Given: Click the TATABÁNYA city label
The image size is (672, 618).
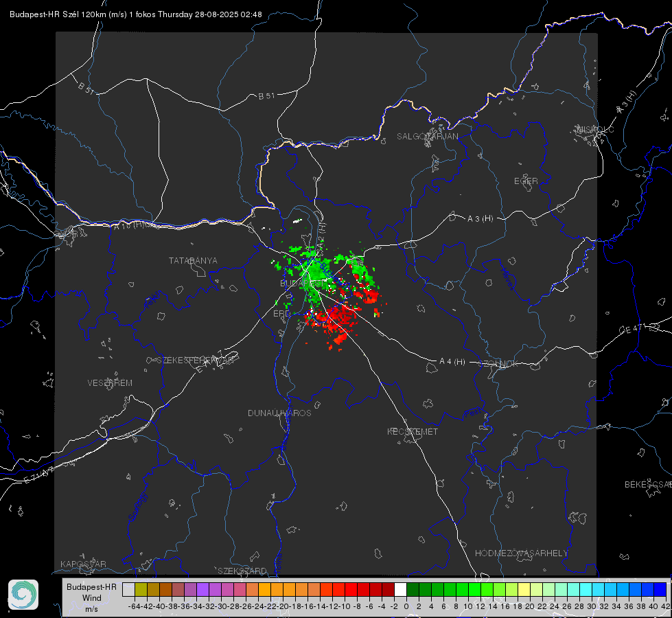Looking at the screenshot, I should [193, 261].
